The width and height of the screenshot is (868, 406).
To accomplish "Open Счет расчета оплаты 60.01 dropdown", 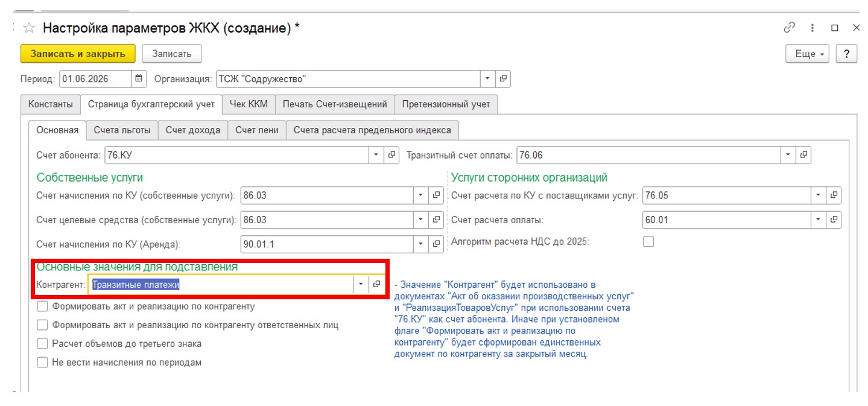I will tap(819, 220).
